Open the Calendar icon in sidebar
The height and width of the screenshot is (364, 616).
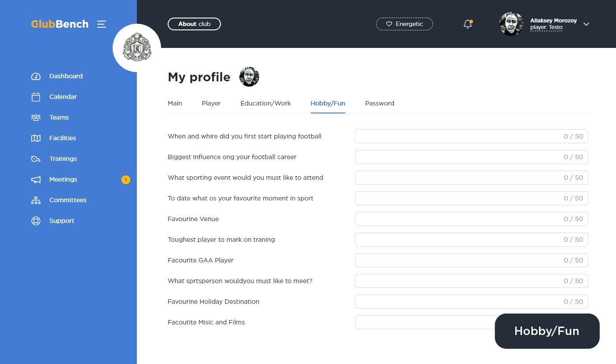click(x=36, y=97)
